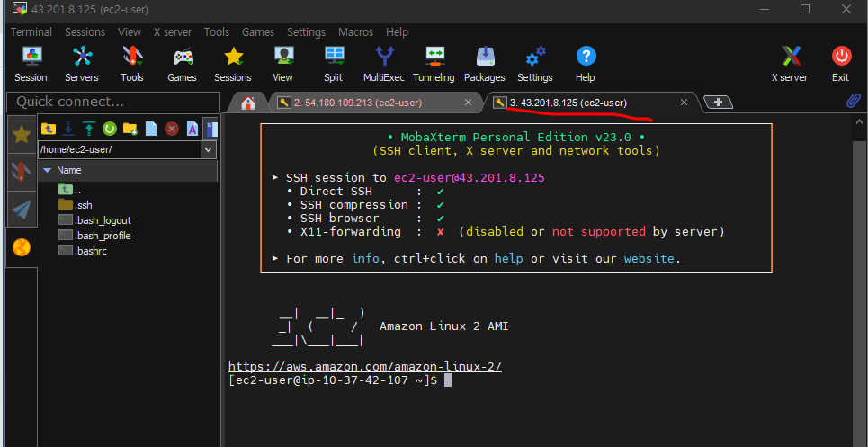Click the ec2-user@ip-10-37-42-107 prompt line
The width and height of the screenshot is (868, 447).
click(x=333, y=380)
